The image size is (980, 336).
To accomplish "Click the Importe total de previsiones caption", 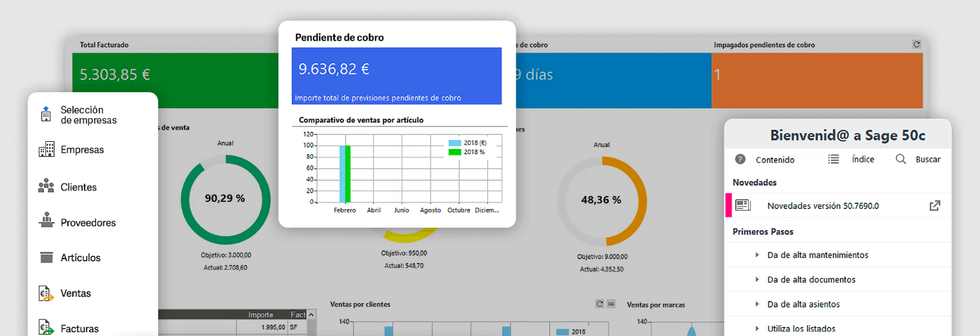I will coord(378,98).
